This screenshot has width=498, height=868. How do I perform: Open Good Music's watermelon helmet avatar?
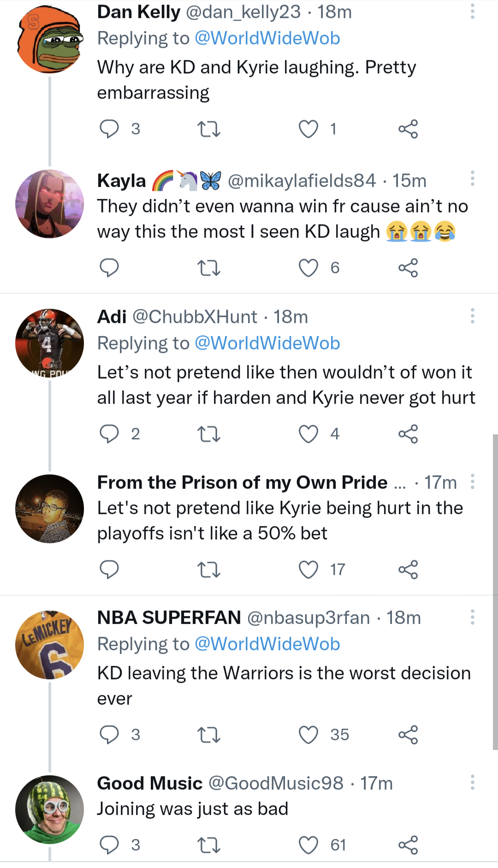point(50,809)
